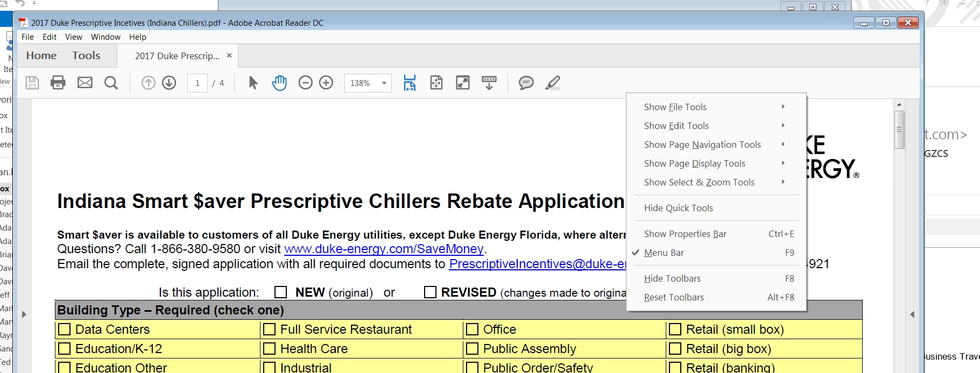
Task: Print the document using printer icon
Action: click(x=58, y=83)
